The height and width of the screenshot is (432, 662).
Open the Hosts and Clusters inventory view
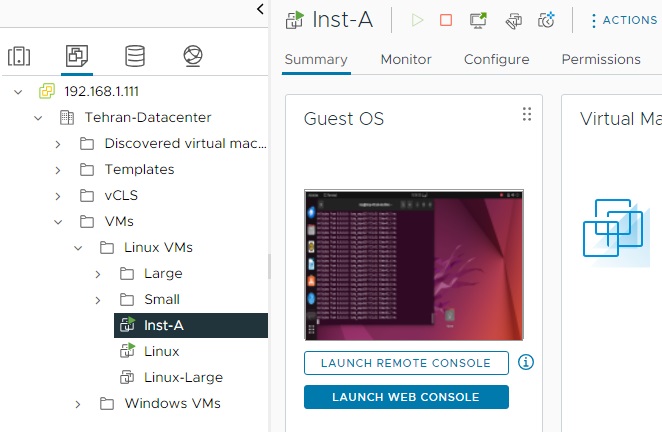pyautogui.click(x=19, y=56)
